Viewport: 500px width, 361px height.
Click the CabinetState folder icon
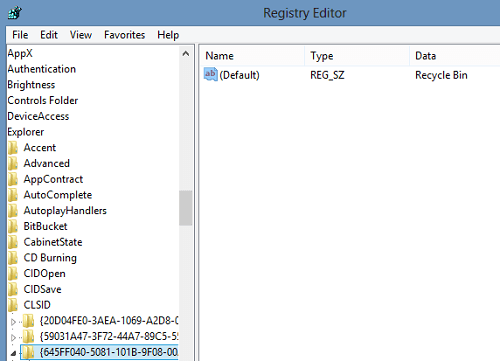pyautogui.click(x=13, y=242)
